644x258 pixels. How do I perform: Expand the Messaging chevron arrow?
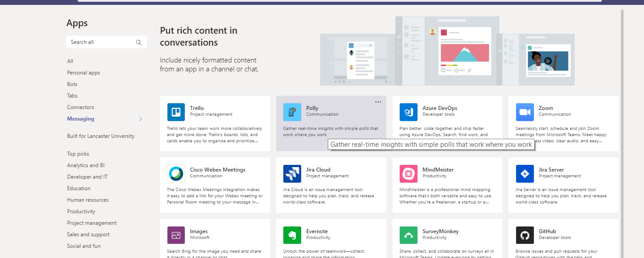click(140, 119)
